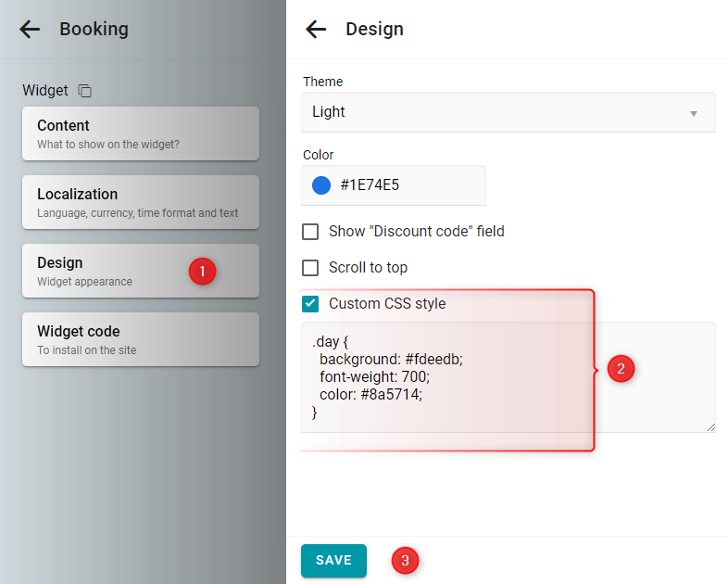Select the Design widget appearance item
Image resolution: width=728 pixels, height=584 pixels.
(141, 271)
